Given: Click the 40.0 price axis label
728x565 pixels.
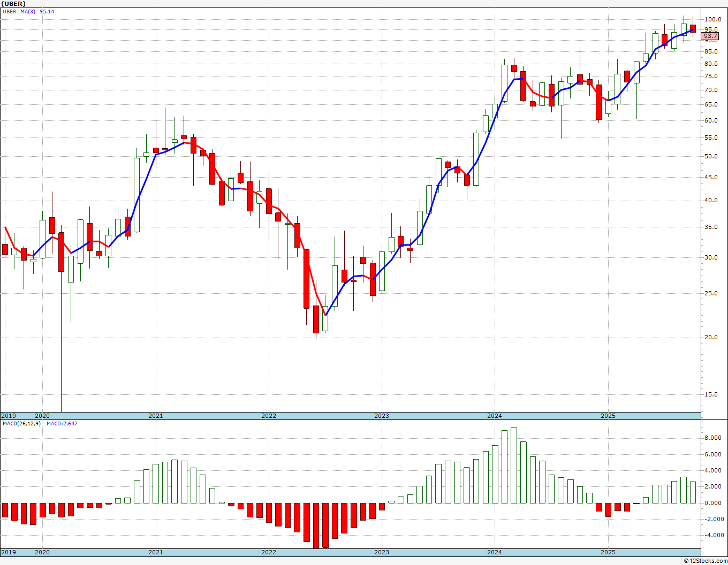Looking at the screenshot, I should click(711, 201).
